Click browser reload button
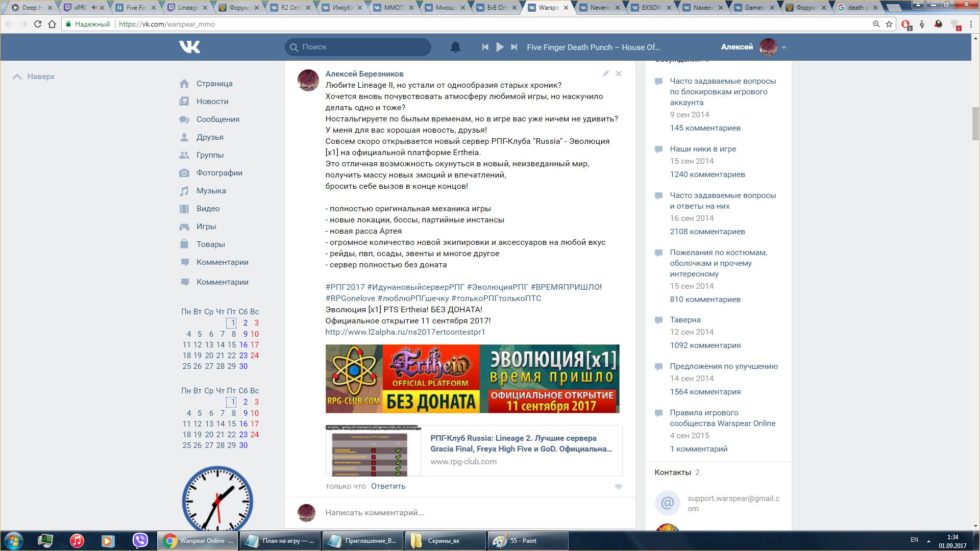This screenshot has width=980, height=551. [38, 24]
